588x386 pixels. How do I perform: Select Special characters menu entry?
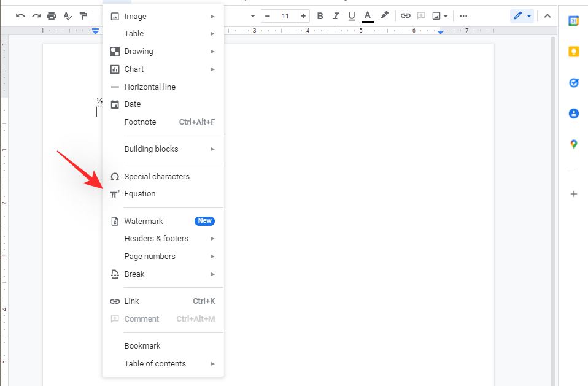(157, 177)
